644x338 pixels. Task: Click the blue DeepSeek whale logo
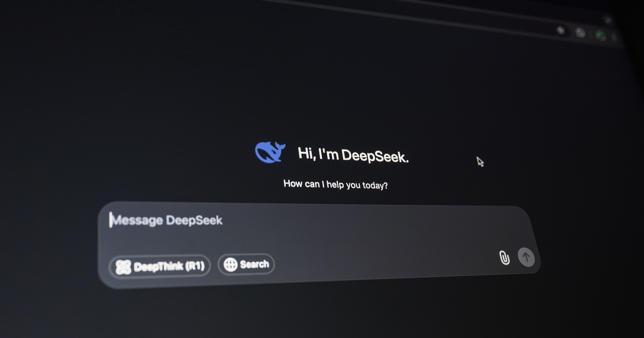click(x=270, y=152)
